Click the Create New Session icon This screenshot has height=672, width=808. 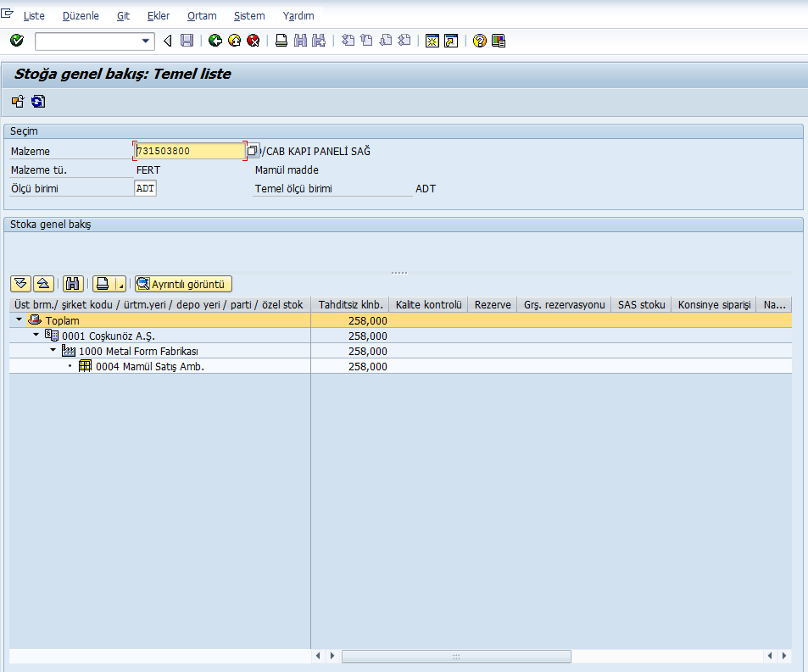tap(432, 41)
